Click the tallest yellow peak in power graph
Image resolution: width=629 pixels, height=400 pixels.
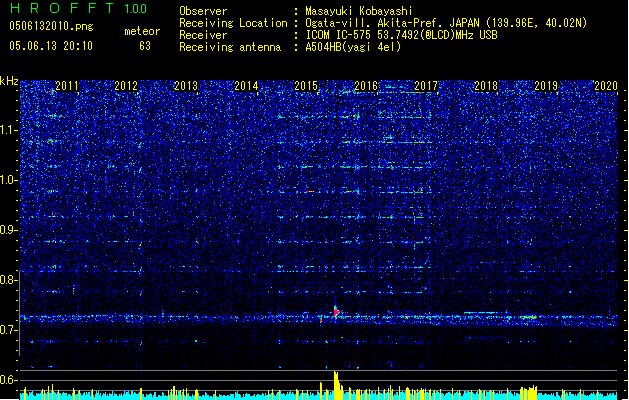pyautogui.click(x=336, y=385)
